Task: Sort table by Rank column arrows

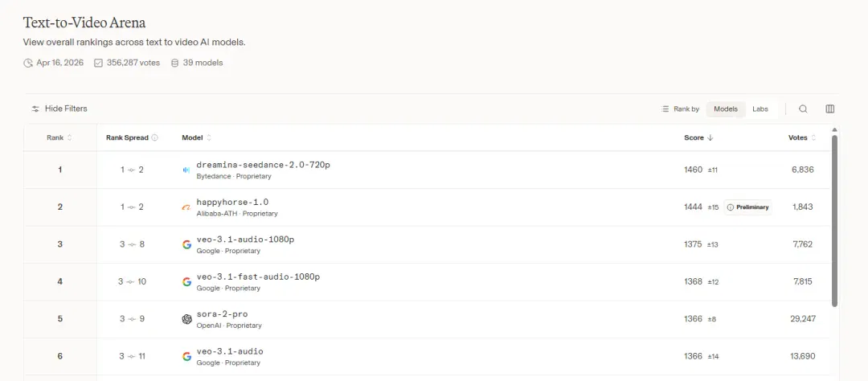Action: point(69,138)
